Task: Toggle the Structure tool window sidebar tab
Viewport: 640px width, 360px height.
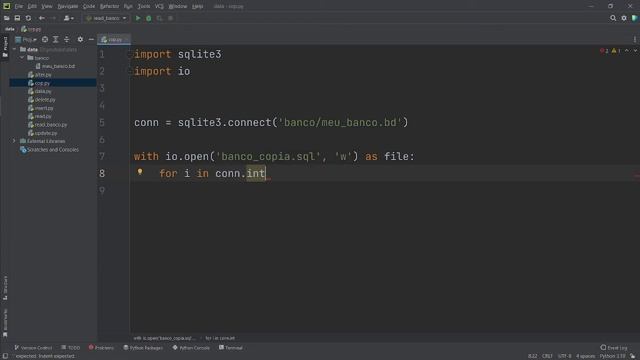Action: coord(5,288)
